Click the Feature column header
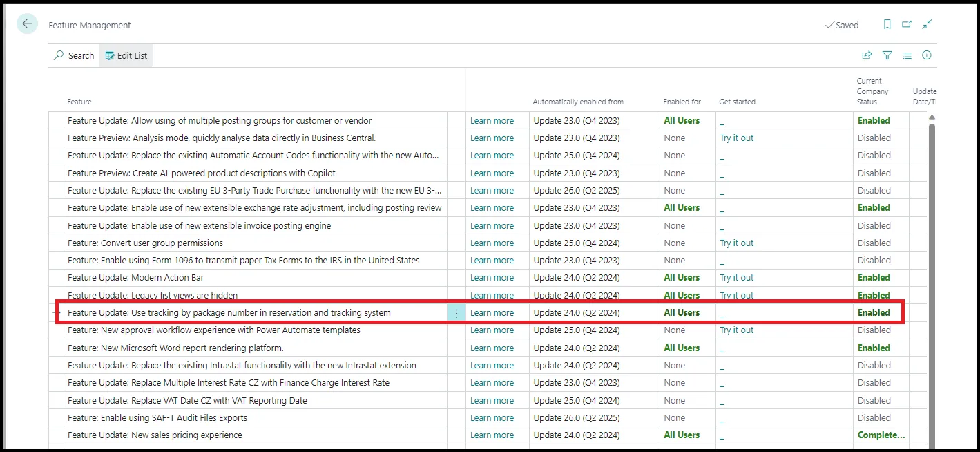 coord(79,102)
